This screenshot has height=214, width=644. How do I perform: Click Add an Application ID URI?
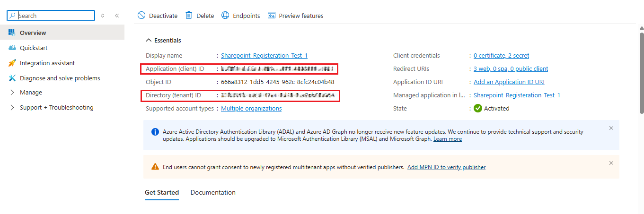tap(509, 82)
